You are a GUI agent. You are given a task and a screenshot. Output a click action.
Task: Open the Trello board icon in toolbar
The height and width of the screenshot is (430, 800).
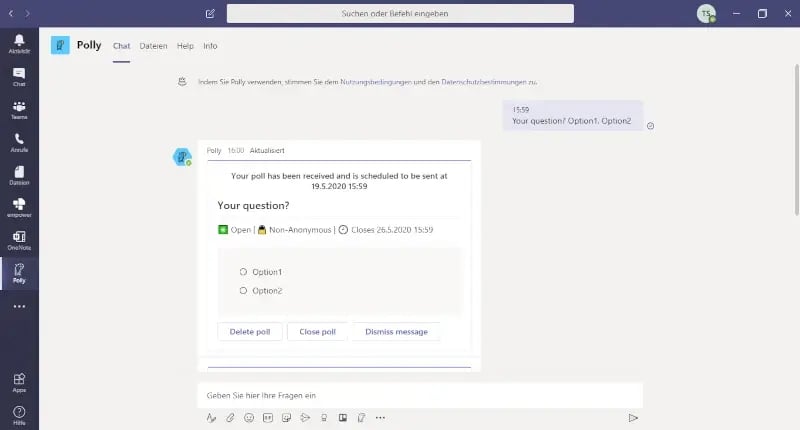tap(343, 418)
